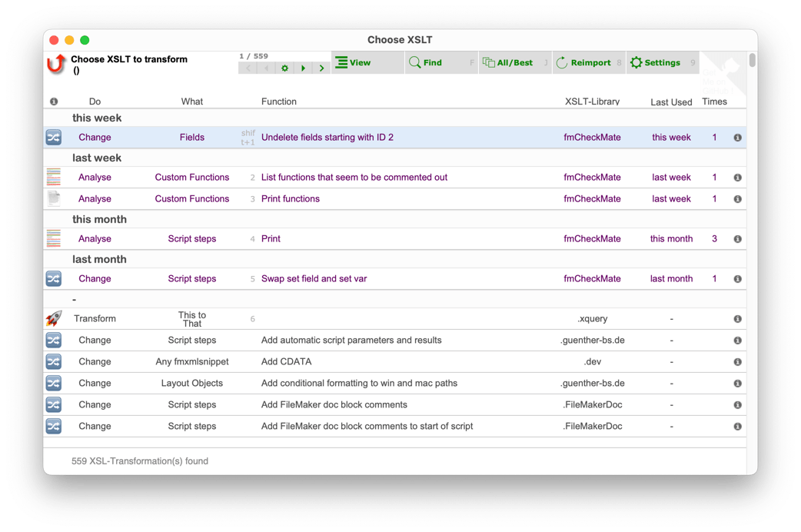Viewport: 801px width, 532px height.
Task: Sort by the Times column header
Action: [x=714, y=101]
